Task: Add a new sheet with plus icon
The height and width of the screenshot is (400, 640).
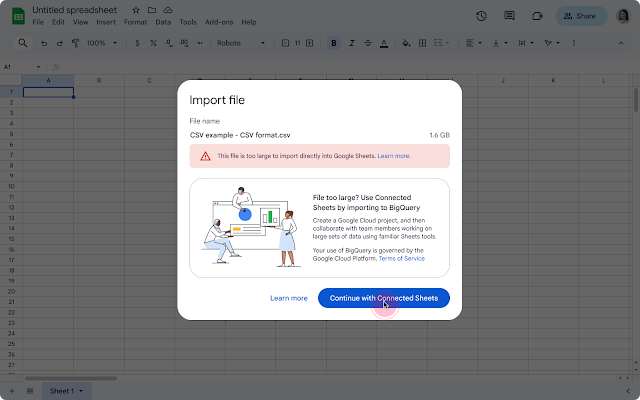Action: pyautogui.click(x=12, y=391)
